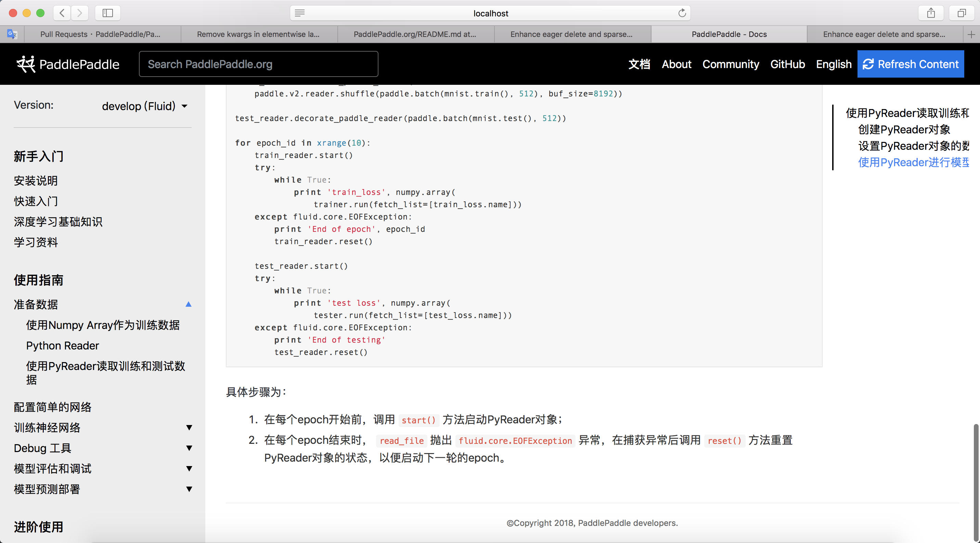This screenshot has width=980, height=543.
Task: Jump to 设置PyReader对象的数 outline entry
Action: [913, 146]
